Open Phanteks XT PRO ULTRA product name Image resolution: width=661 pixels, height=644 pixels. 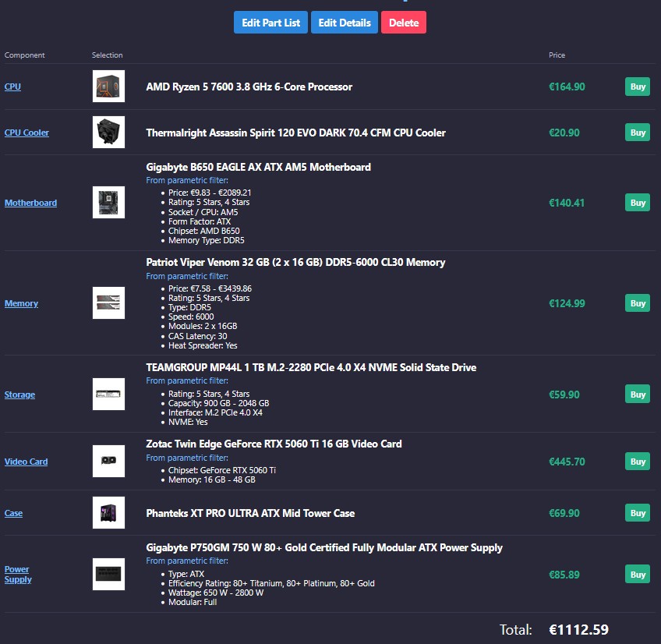pyautogui.click(x=250, y=513)
